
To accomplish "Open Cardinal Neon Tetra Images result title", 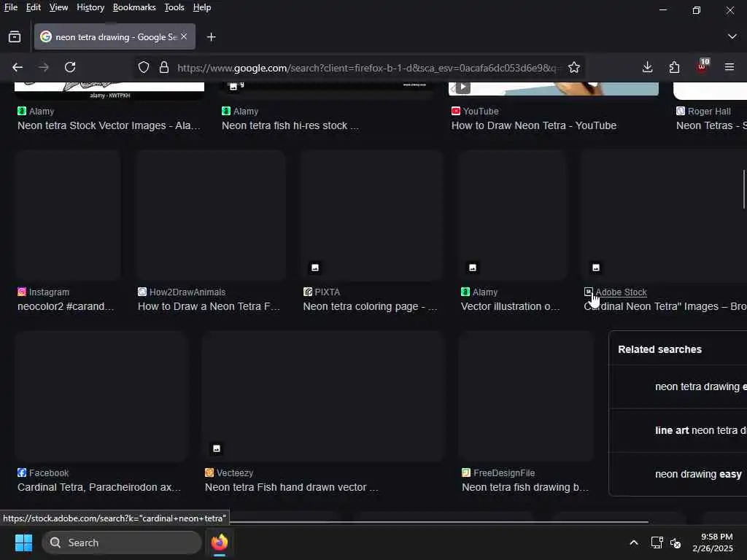I will [x=665, y=307].
